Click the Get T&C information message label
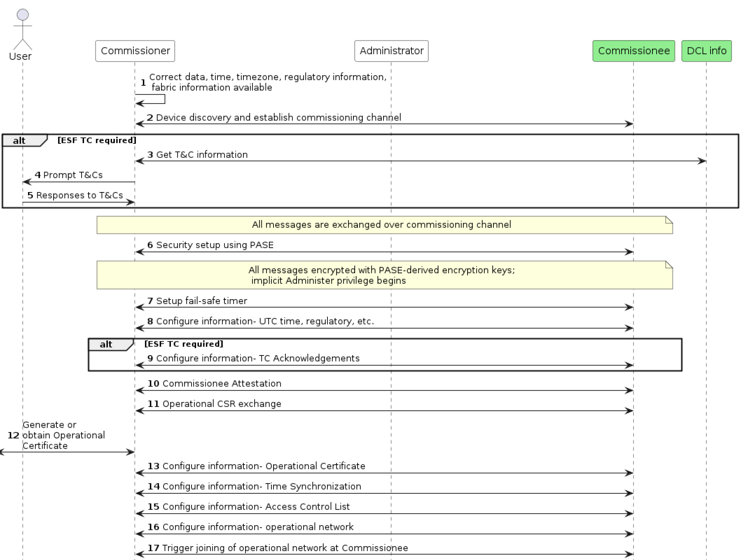The image size is (742, 560). coord(202,155)
